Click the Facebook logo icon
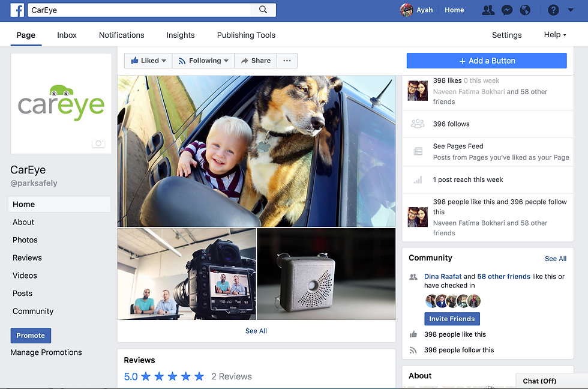Image resolution: width=588 pixels, height=389 pixels. pos(17,10)
